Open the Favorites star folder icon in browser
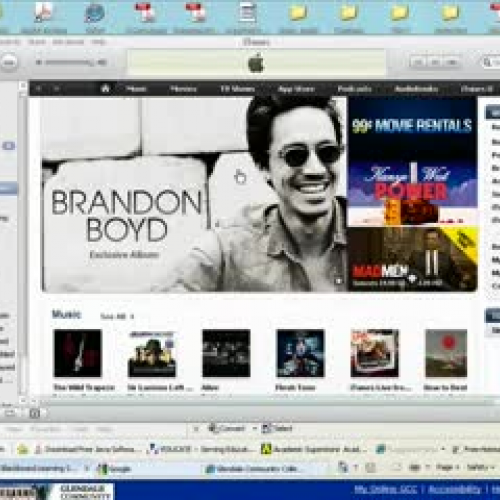Image resolution: width=500 pixels, height=500 pixels. (22, 449)
